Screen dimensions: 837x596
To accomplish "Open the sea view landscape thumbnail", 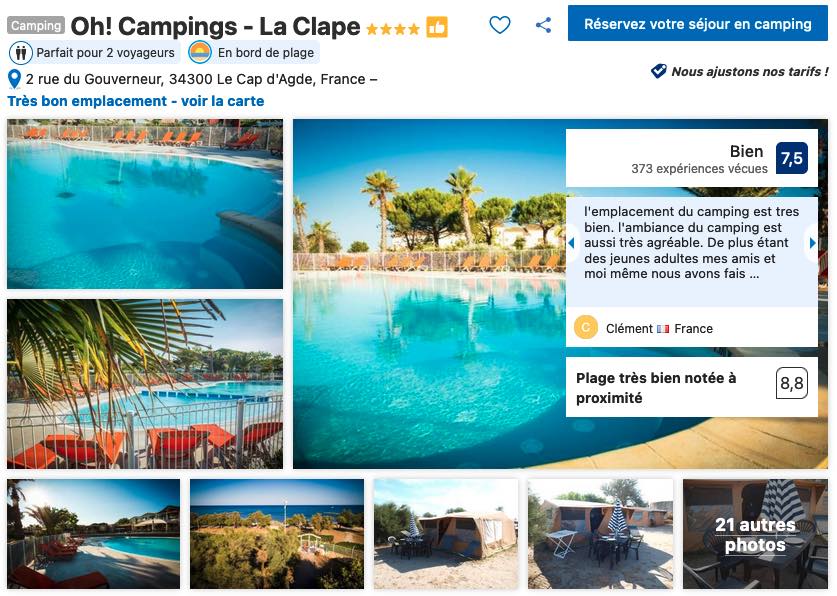I will coord(277,534).
